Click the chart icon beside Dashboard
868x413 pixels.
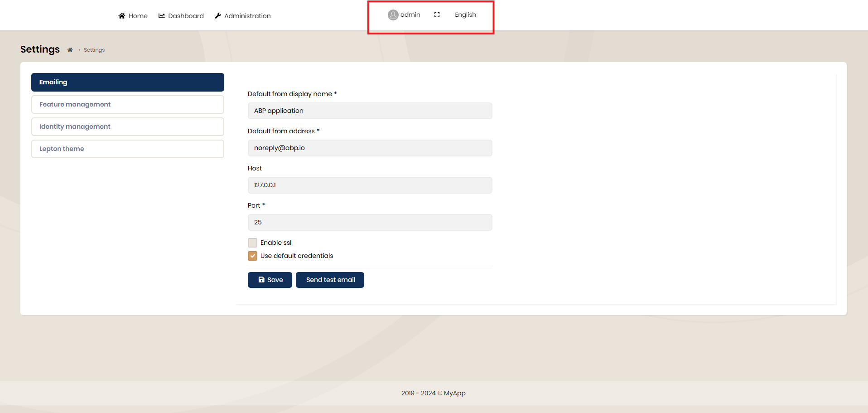162,16
